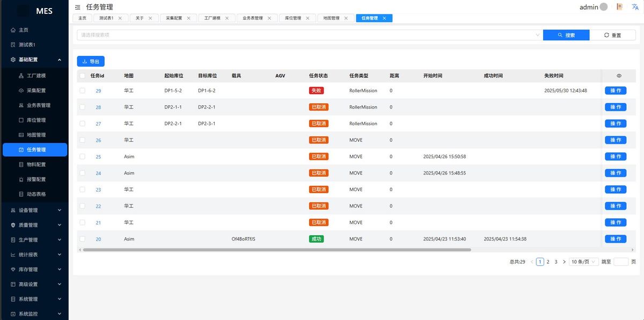Image resolution: width=644 pixels, height=320 pixels.
Task: Collapse the 基础配置 menu group
Action: coord(34,60)
